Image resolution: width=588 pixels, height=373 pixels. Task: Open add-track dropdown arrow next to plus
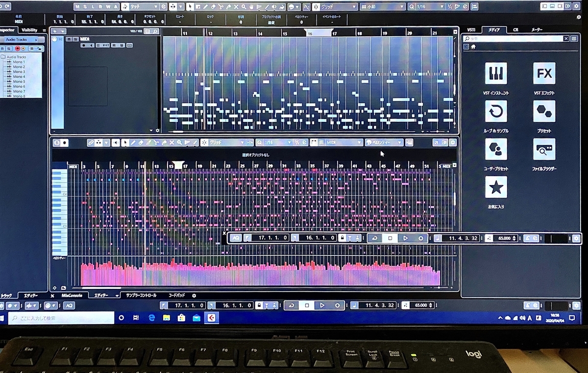click(63, 31)
